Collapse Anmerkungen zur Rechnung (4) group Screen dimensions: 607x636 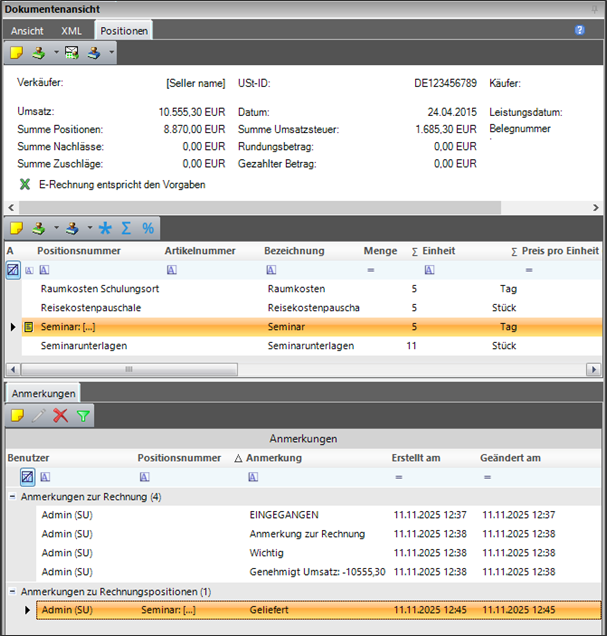tap(13, 496)
